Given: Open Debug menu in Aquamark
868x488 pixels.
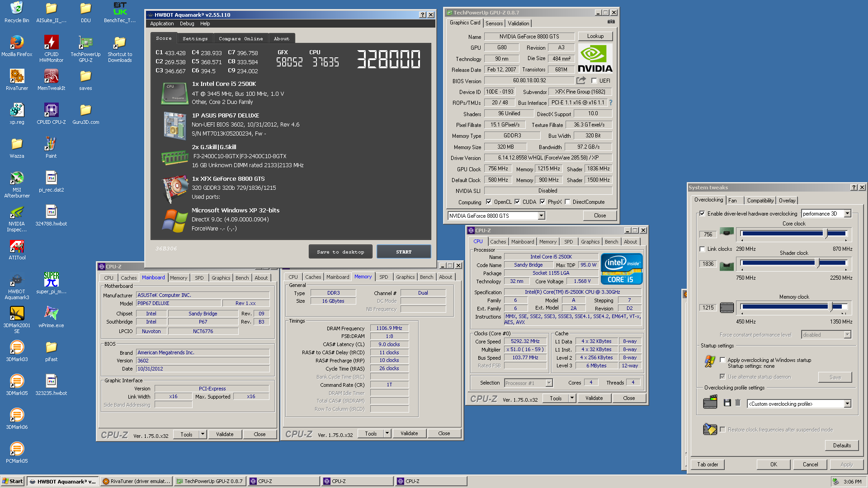Looking at the screenshot, I should point(187,23).
